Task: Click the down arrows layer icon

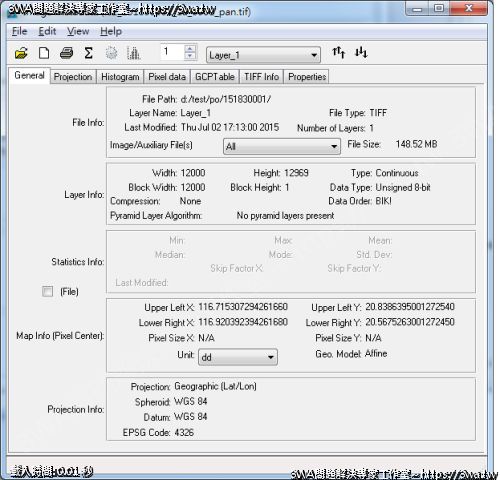Action: coord(361,52)
